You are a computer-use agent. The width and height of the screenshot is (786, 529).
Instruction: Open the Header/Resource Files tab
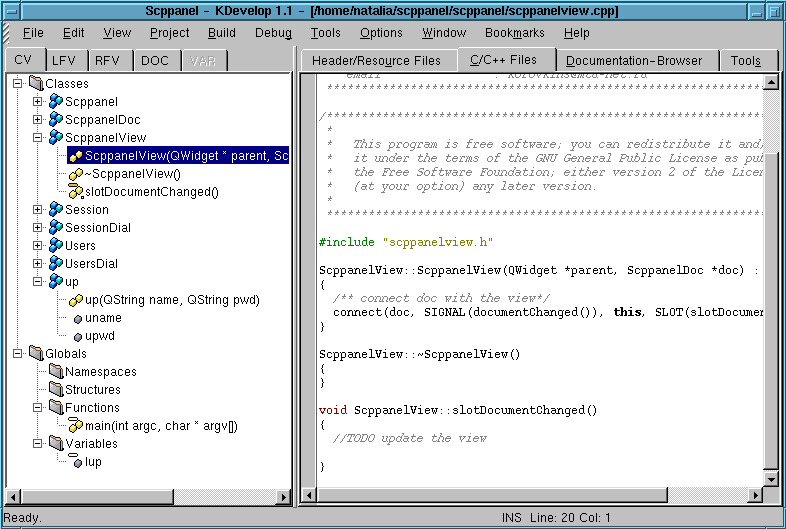tap(376, 61)
